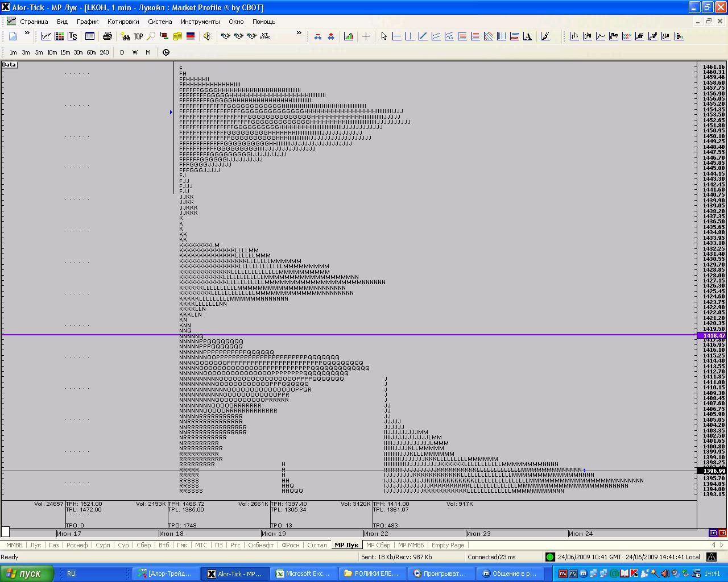Switch to candlestick chart type
728x582 pixels.
click(588, 36)
